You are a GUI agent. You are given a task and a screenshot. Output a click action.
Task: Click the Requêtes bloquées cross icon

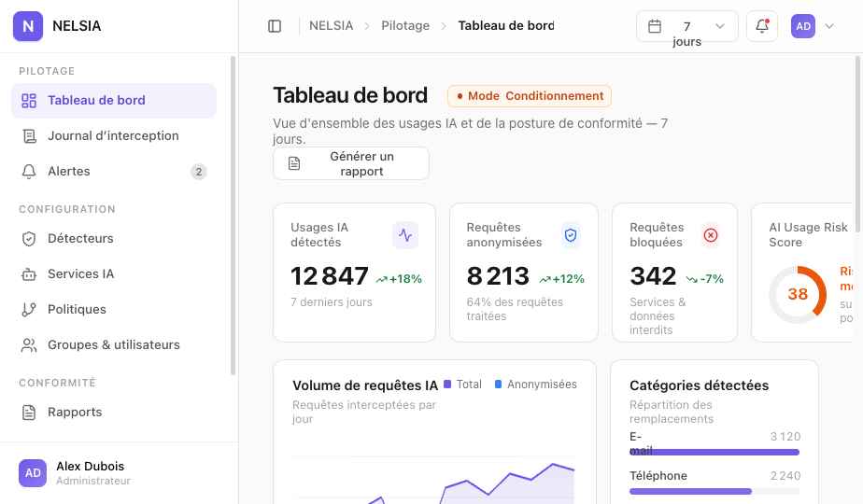[711, 235]
